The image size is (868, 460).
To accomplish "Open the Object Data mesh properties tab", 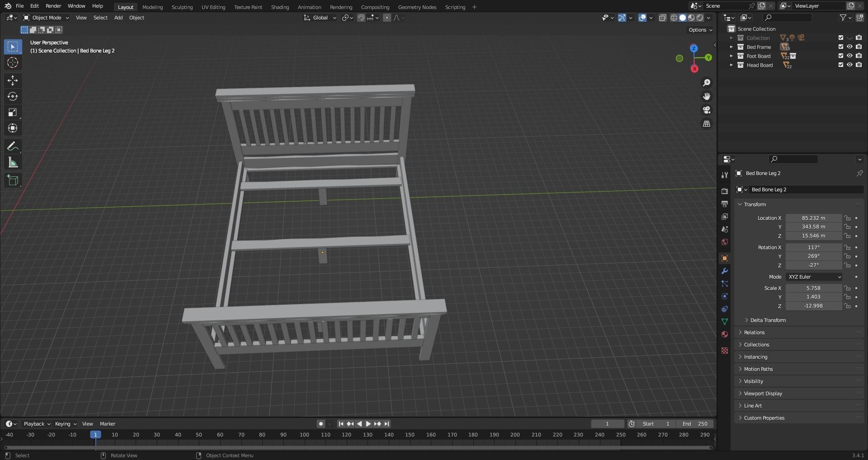I will (725, 322).
